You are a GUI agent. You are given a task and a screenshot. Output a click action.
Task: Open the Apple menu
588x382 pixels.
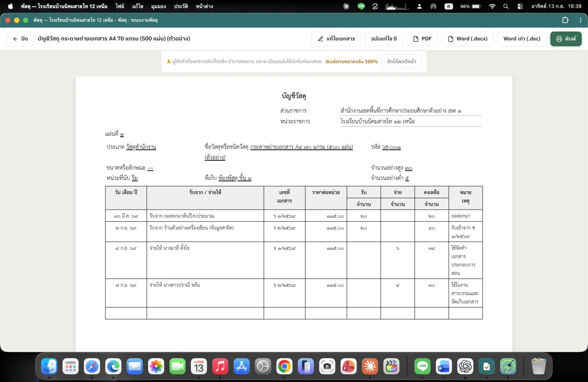pos(11,6)
